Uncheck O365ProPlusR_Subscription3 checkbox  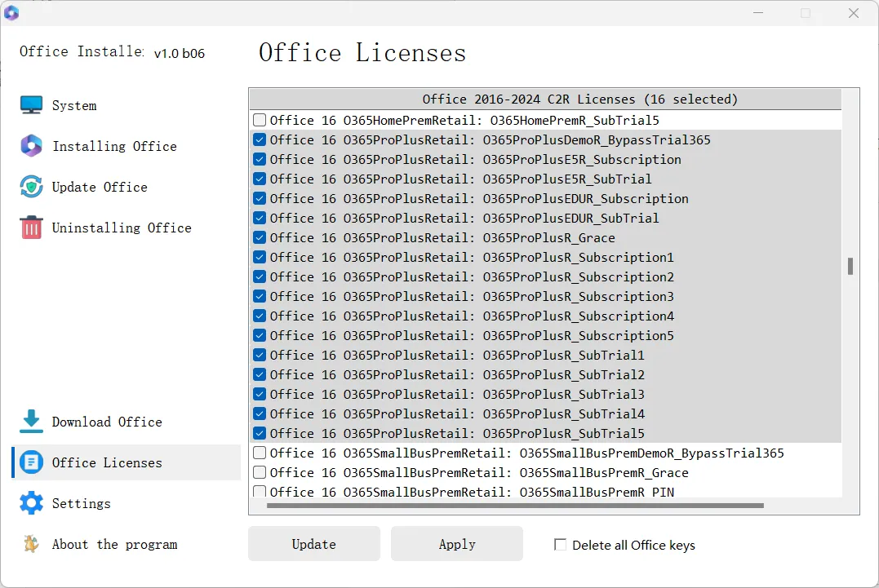[260, 296]
